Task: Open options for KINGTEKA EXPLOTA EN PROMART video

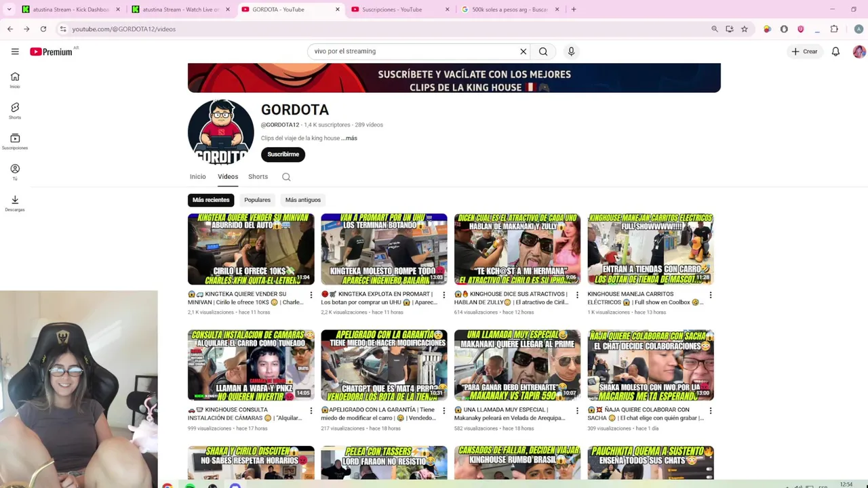Action: click(444, 295)
